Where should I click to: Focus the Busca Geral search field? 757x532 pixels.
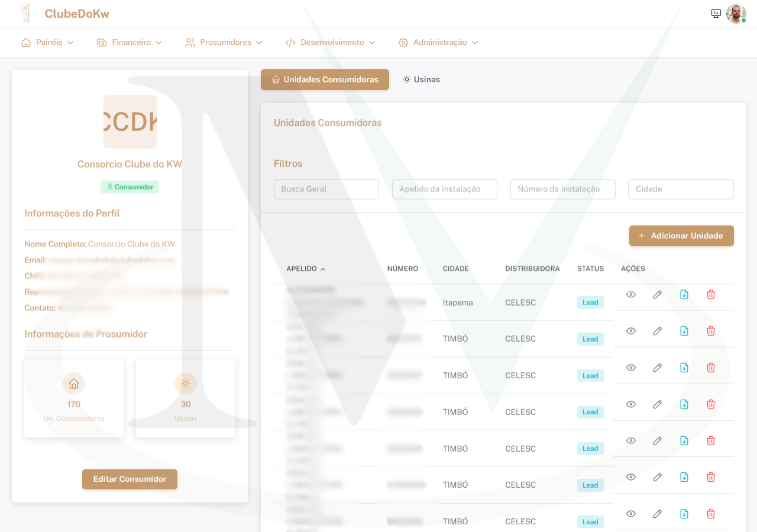(x=326, y=189)
